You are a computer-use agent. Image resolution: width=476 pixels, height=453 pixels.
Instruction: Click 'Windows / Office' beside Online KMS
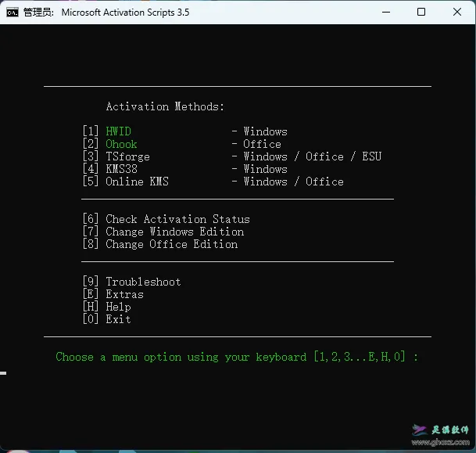point(294,182)
